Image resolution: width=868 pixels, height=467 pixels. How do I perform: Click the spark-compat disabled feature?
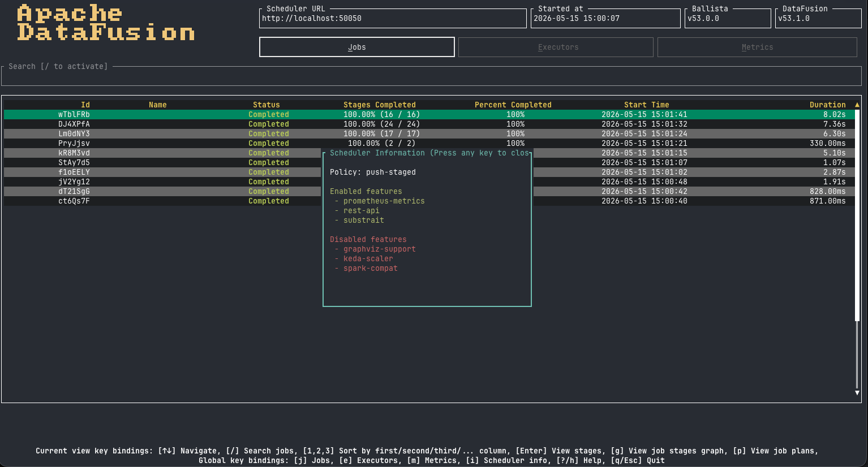[x=371, y=268]
